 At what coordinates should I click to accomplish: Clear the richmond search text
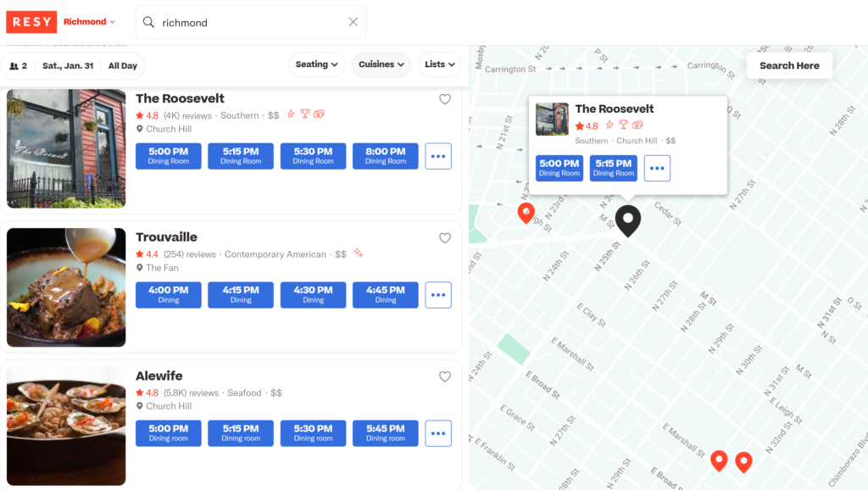(353, 22)
